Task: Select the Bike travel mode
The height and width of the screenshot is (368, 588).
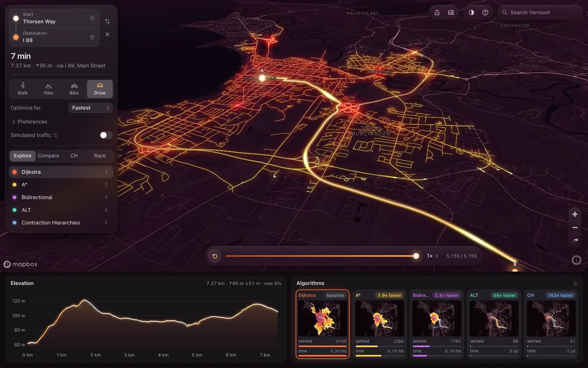Action: [74, 89]
